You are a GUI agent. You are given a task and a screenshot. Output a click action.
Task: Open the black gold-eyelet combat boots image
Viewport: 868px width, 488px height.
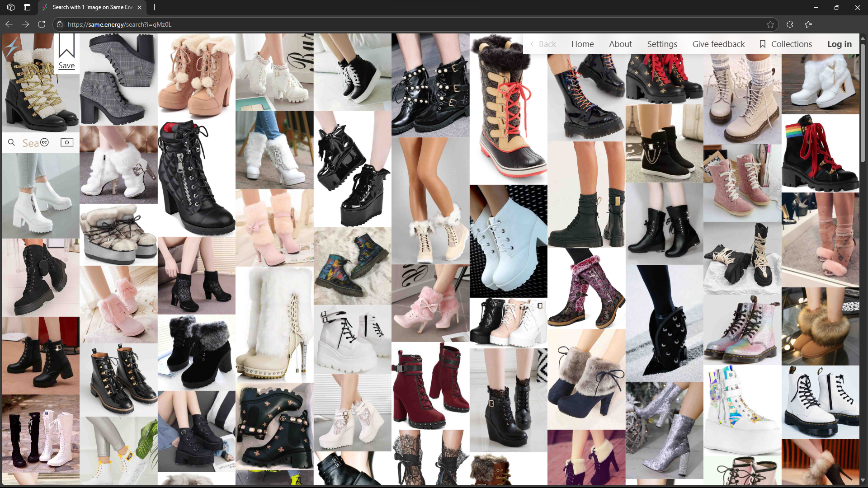click(x=118, y=380)
